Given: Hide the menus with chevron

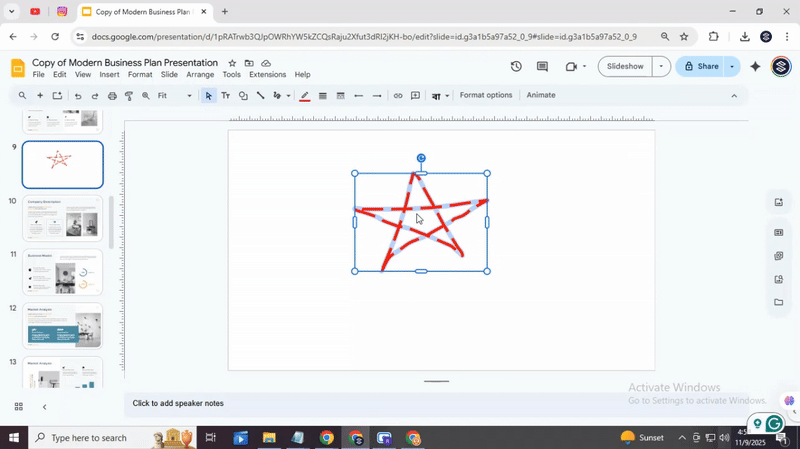Looking at the screenshot, I should click(734, 96).
